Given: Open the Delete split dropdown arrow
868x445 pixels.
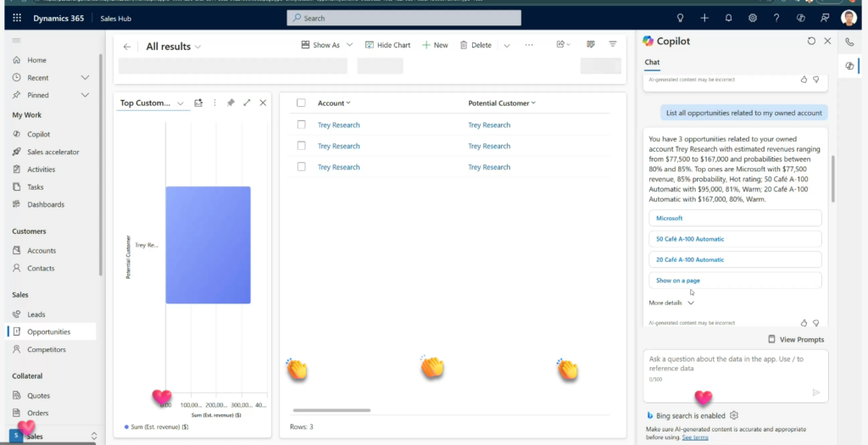Looking at the screenshot, I should click(507, 46).
